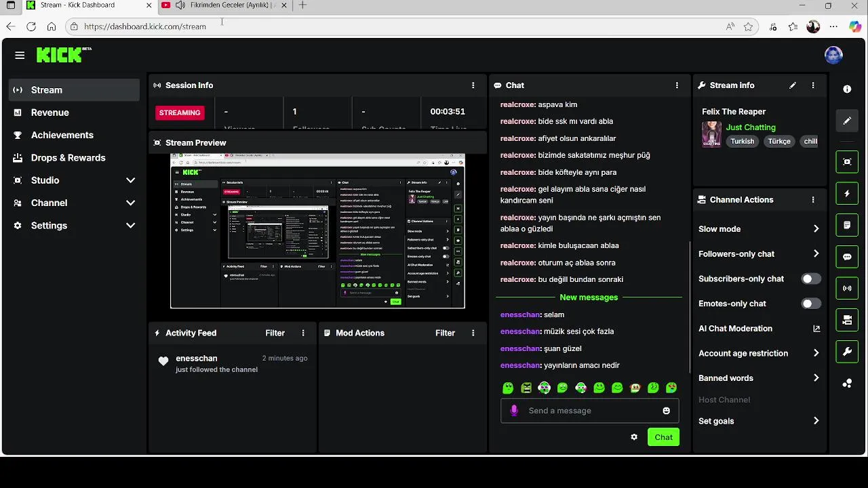Open Drops & Rewards in the sidebar
868x488 pixels.
click(x=74, y=158)
